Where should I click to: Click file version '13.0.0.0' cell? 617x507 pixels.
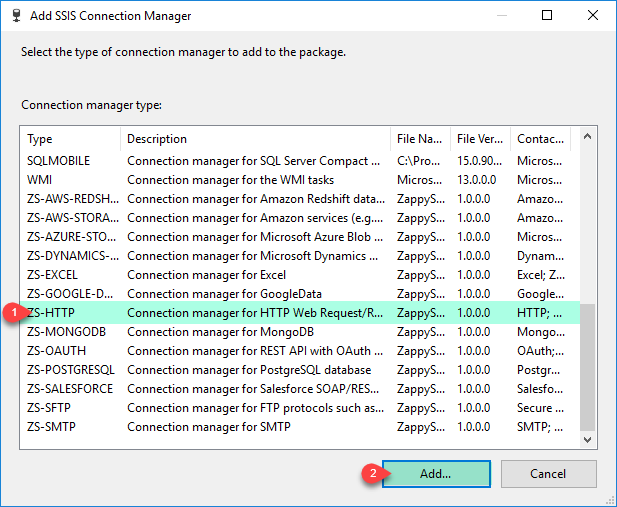coord(477,180)
